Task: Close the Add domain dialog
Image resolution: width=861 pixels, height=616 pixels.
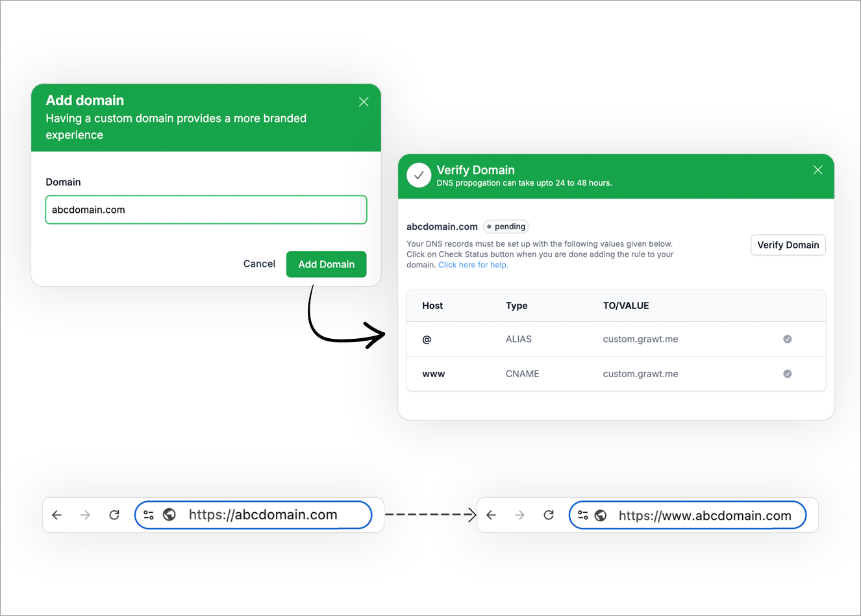Action: tap(364, 102)
